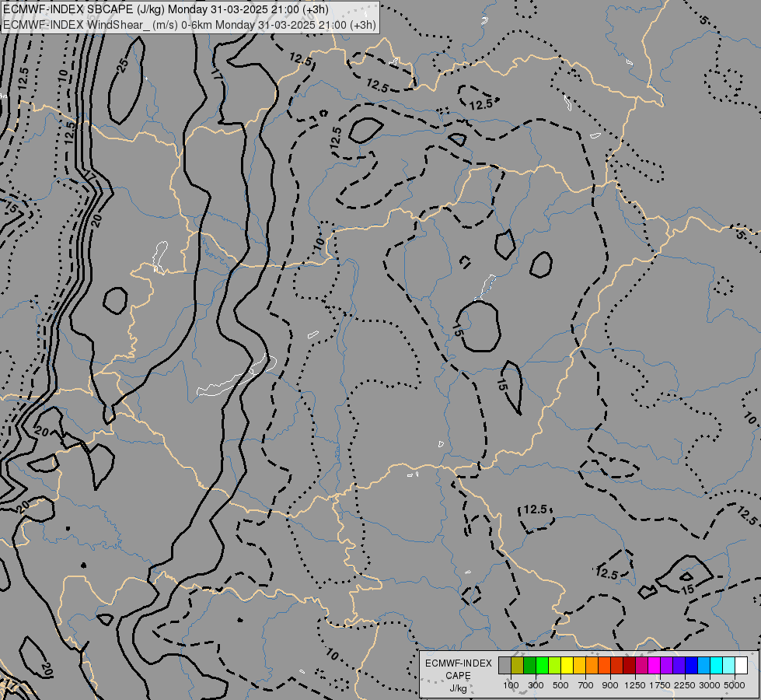Click the 2250 value on legend scale
Screen dimensions: 761x700
tap(685, 685)
